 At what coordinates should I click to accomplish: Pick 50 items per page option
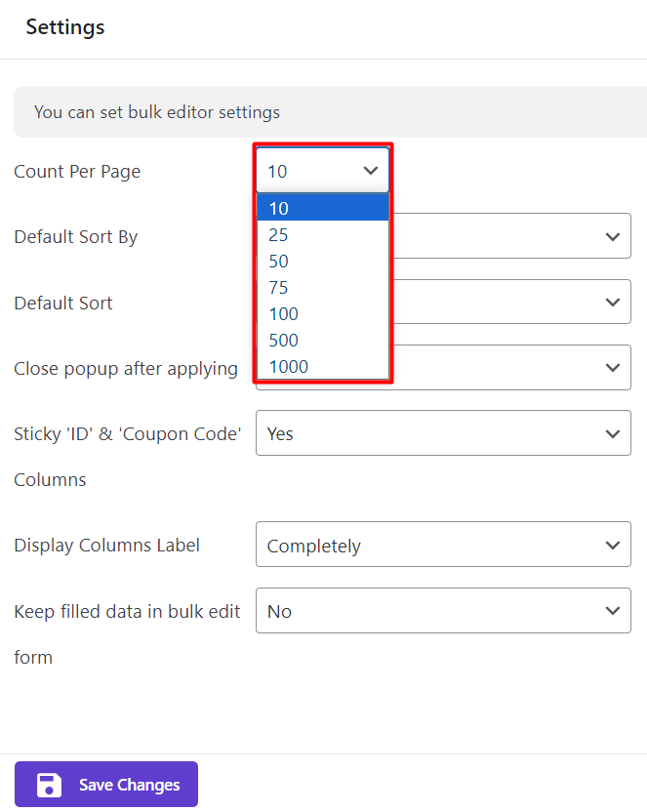click(322, 261)
